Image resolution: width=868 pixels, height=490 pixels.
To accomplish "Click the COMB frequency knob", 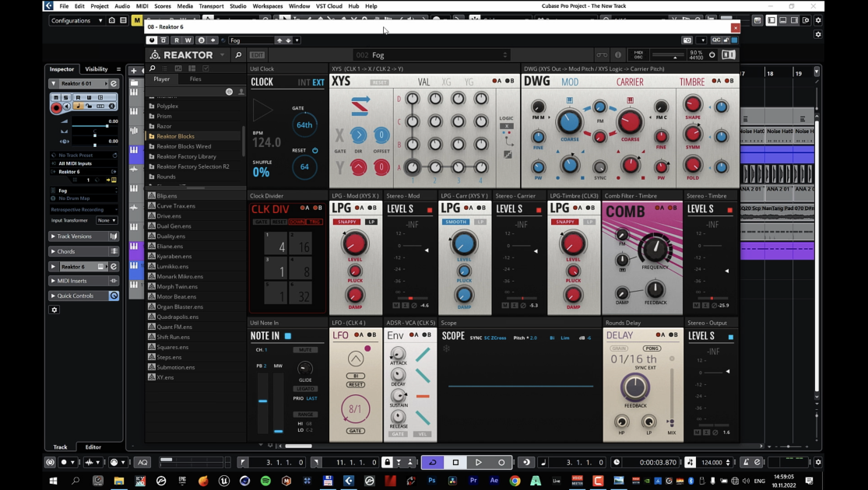I will pos(655,248).
